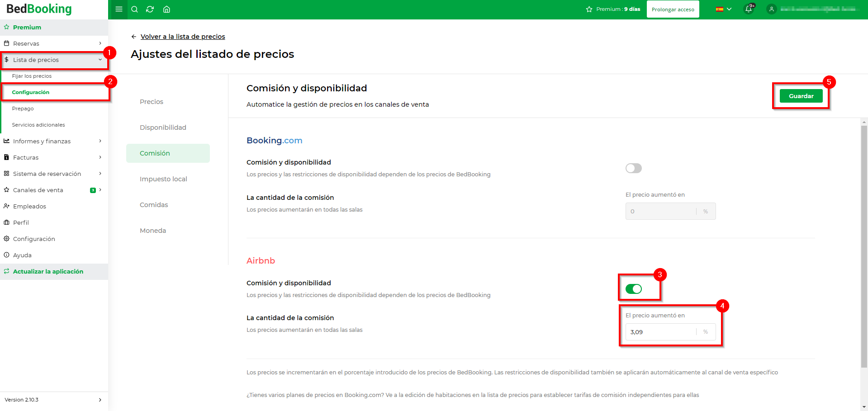Viewport: 868px width, 411px height.
Task: Click Premium in the sidebar
Action: click(x=27, y=27)
